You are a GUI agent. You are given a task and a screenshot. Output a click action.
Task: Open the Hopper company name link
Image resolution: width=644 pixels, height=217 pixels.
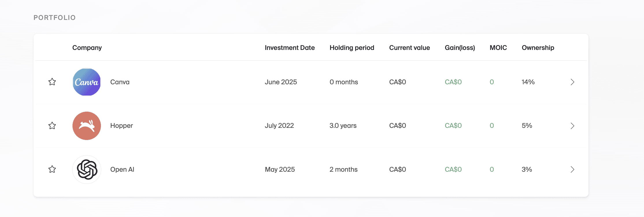coord(122,126)
